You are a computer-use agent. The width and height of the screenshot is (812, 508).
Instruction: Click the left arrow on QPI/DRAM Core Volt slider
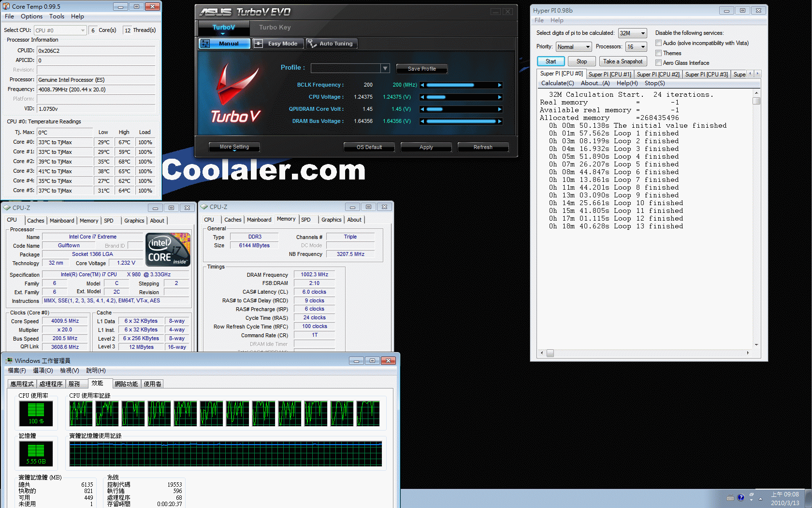[x=422, y=109]
